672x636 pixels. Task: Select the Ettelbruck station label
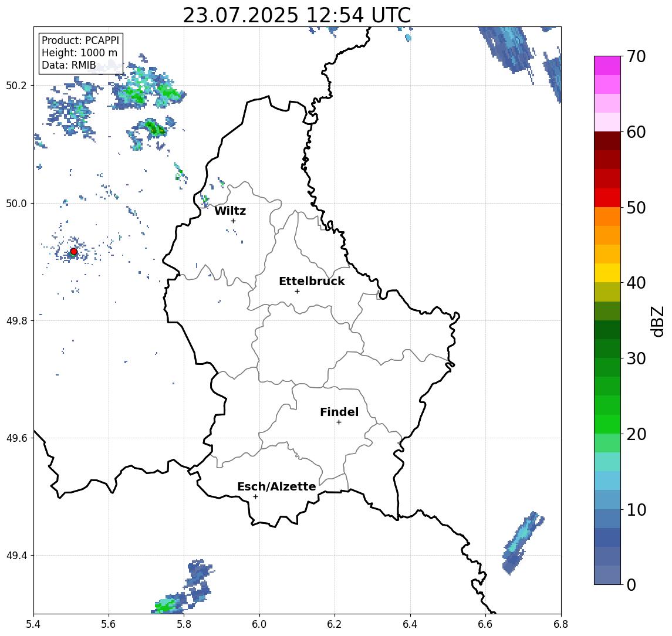[312, 281]
